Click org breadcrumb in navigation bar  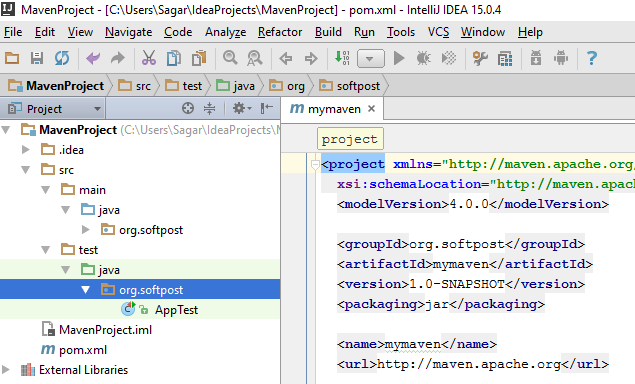click(287, 85)
